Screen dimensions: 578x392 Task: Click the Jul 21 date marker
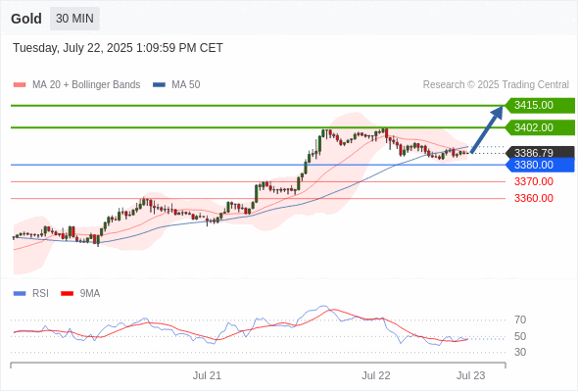(x=207, y=375)
